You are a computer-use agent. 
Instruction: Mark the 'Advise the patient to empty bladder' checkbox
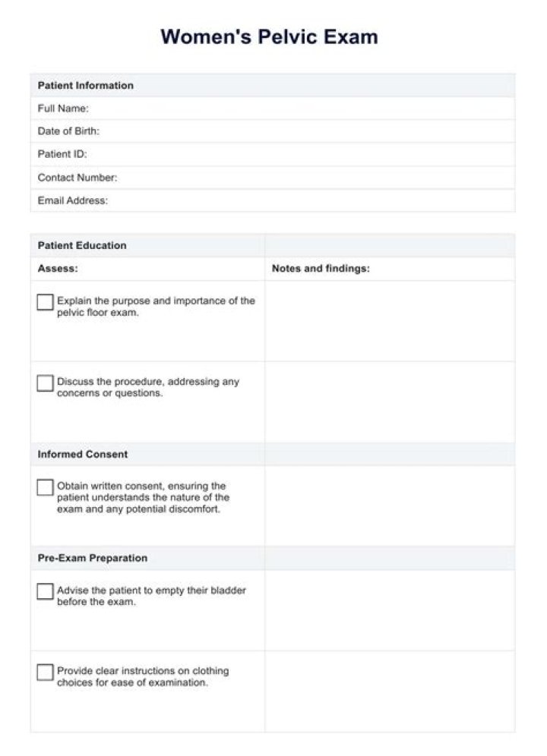pyautogui.click(x=45, y=591)
